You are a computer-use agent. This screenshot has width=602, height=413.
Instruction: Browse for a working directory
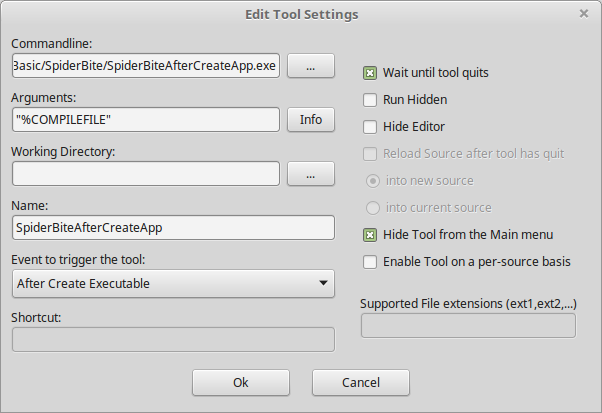(x=311, y=173)
